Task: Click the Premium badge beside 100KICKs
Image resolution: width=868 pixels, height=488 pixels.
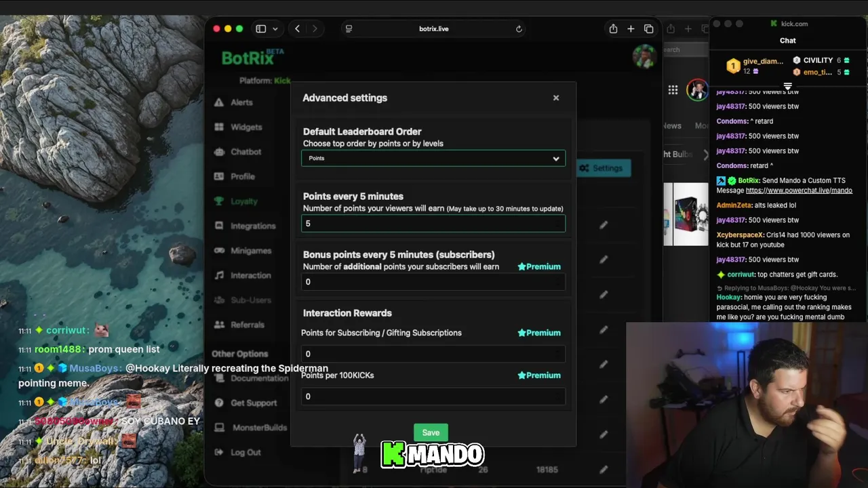Action: coord(539,375)
